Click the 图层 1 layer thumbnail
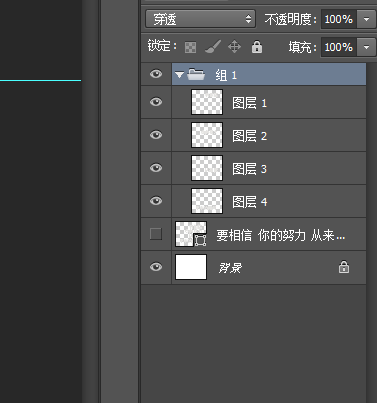The width and height of the screenshot is (377, 403). [207, 102]
